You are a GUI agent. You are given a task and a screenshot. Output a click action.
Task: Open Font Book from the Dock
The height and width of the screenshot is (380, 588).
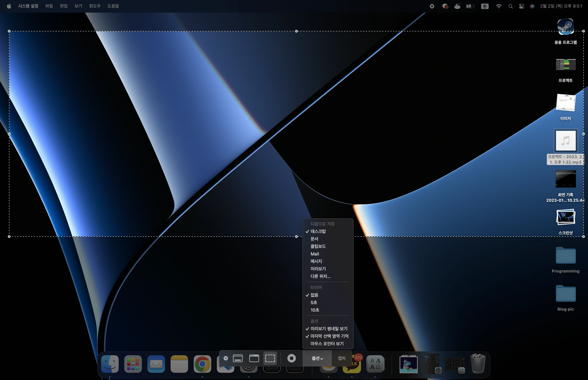click(375, 364)
